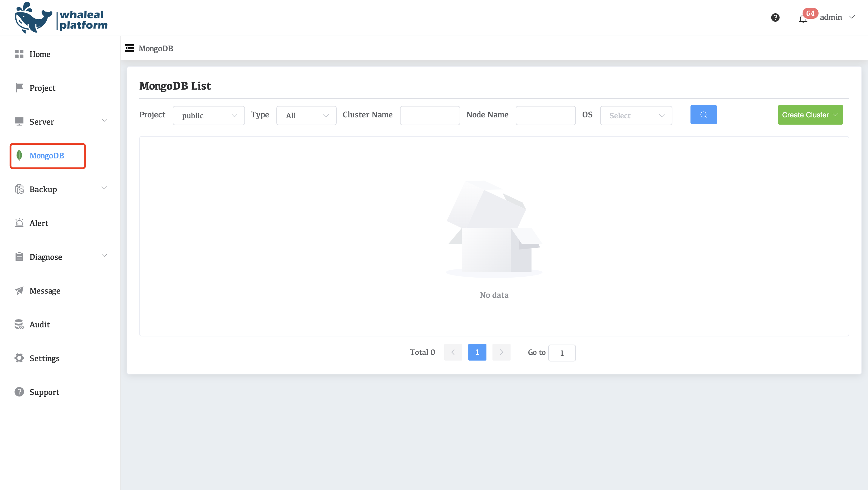The image size is (868, 490).
Task: Open the OS Select dropdown
Action: point(636,115)
